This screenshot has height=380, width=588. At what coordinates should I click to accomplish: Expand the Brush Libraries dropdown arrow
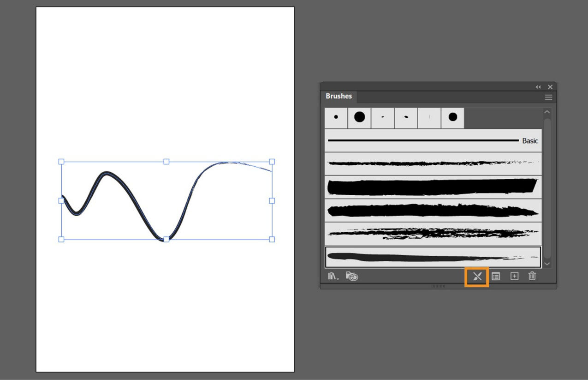[x=337, y=278]
